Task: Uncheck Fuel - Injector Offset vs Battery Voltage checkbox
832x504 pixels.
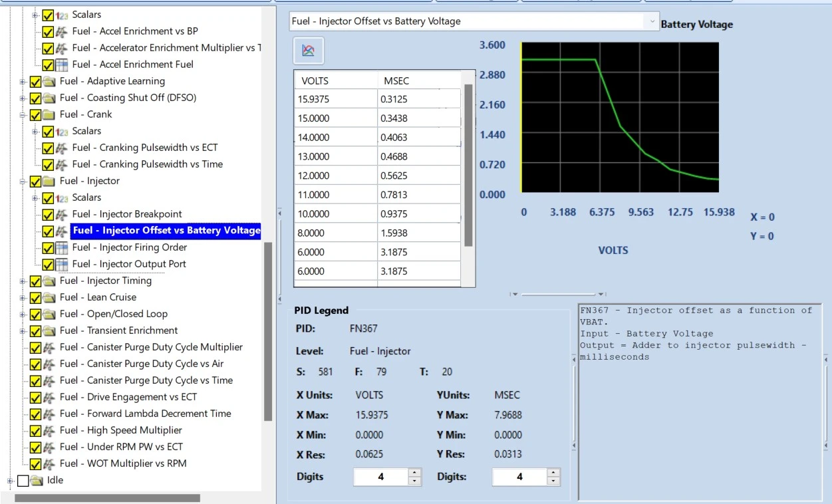Action: click(49, 231)
